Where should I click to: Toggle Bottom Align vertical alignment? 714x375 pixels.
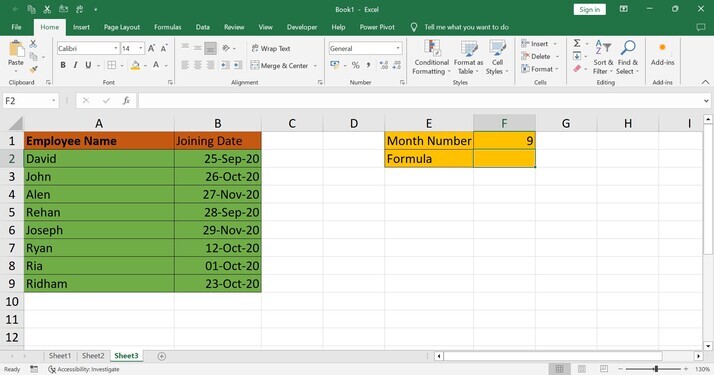(210, 48)
